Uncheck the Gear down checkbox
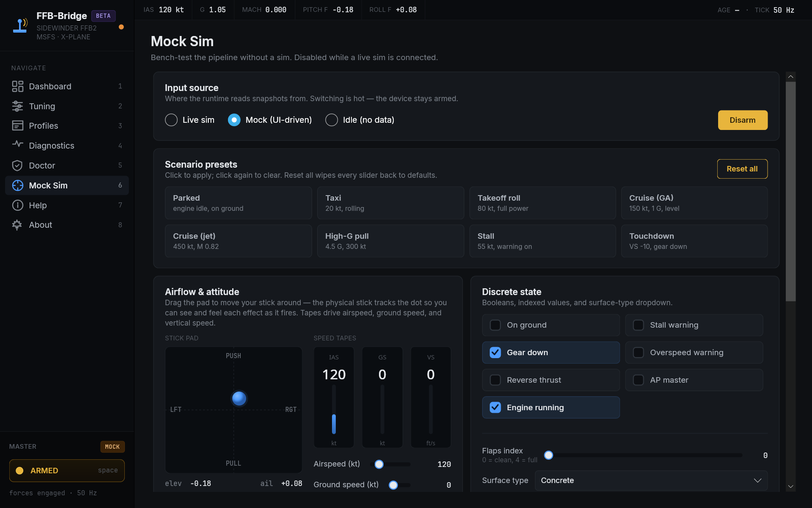 coord(495,353)
